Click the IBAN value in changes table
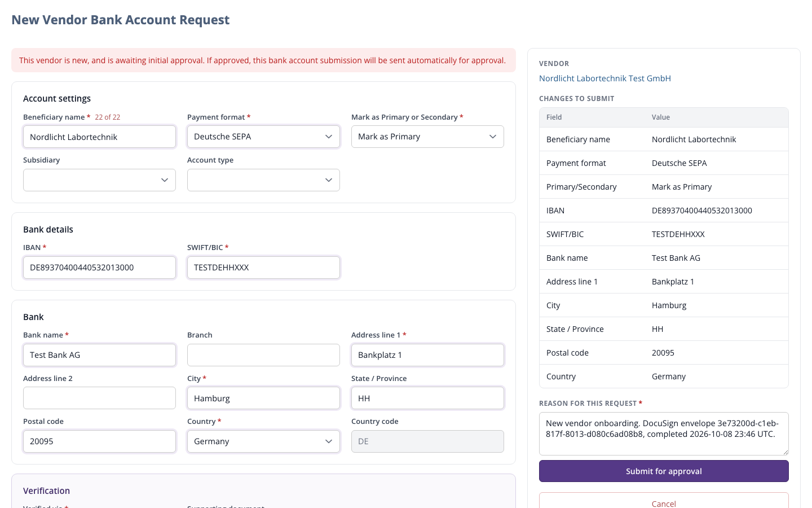The width and height of the screenshot is (812, 508). tap(702, 211)
